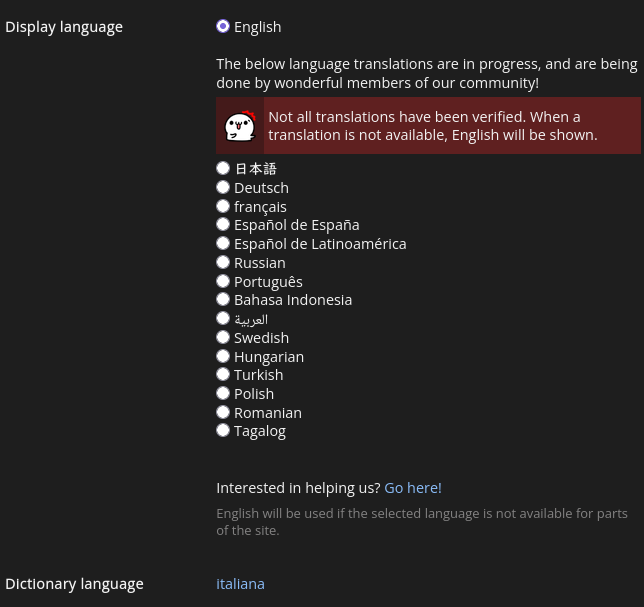Click the 'Dictionary language' label
The image size is (644, 607).
tap(74, 584)
